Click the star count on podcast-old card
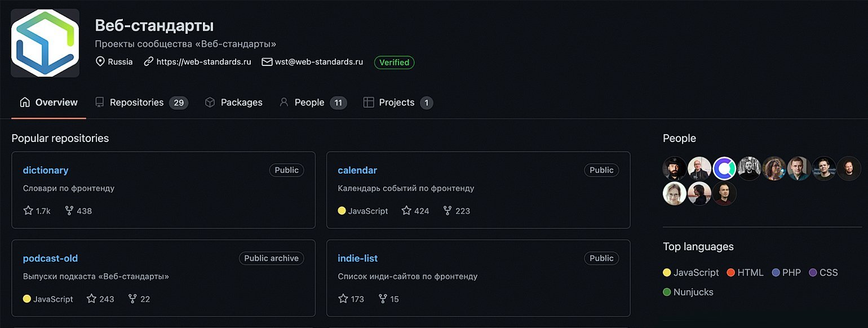The image size is (868, 328). pos(107,299)
